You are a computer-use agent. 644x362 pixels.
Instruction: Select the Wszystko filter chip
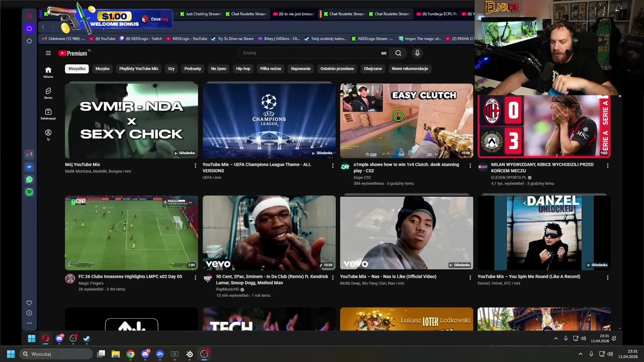[x=77, y=68]
